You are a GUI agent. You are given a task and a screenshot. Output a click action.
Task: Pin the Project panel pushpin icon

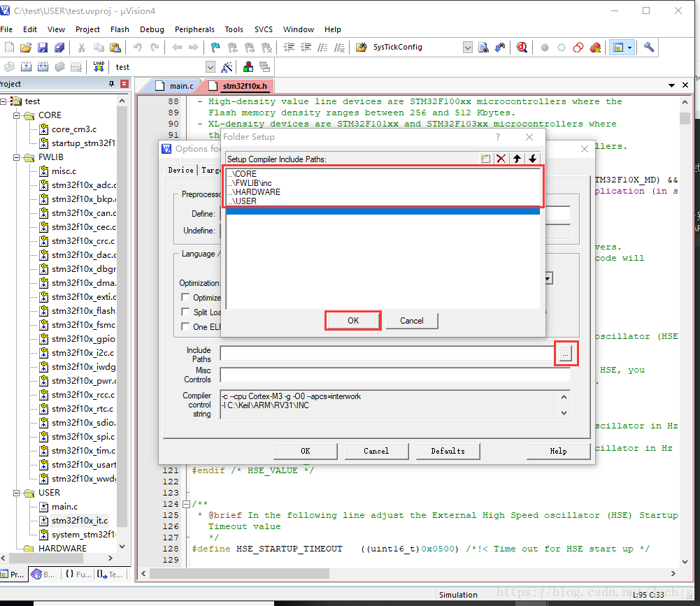(x=112, y=83)
